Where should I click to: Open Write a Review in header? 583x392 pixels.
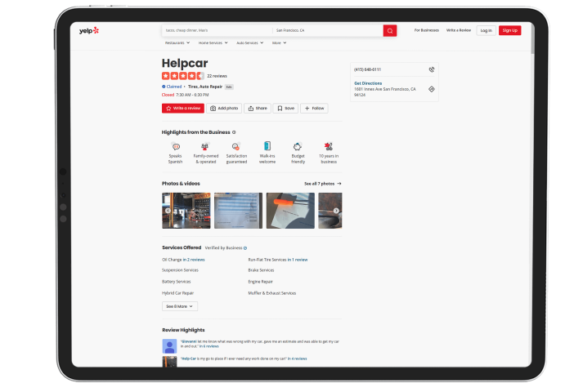459,30
